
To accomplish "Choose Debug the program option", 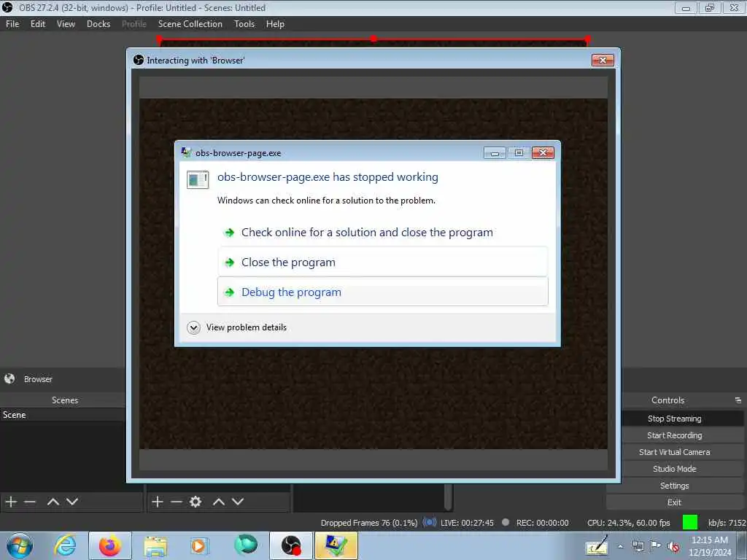I will (x=382, y=292).
